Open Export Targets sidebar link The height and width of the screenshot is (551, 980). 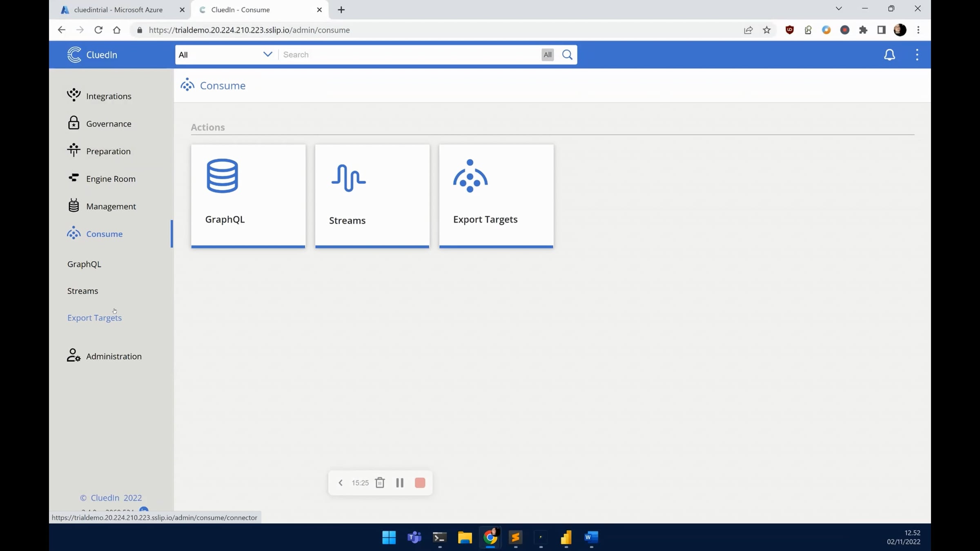click(94, 318)
